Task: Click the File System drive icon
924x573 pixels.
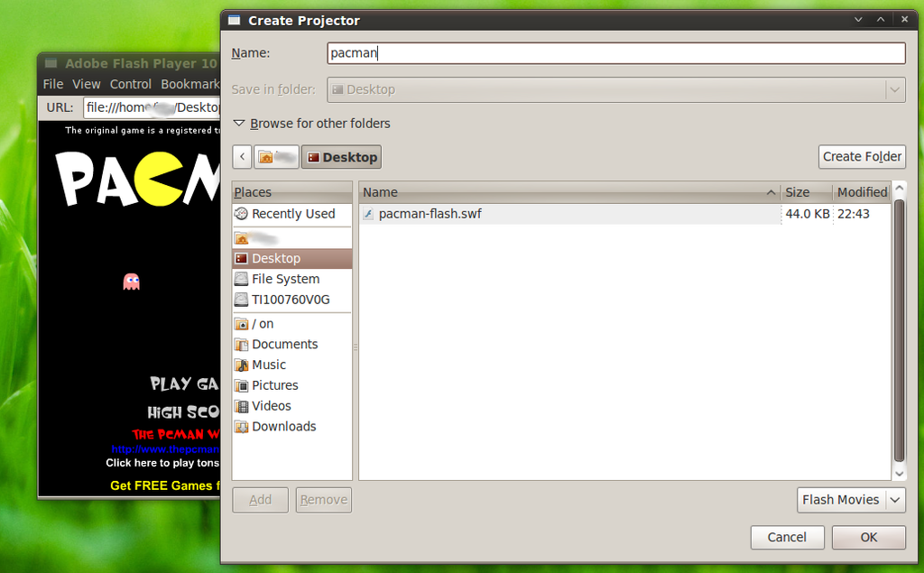Action: coord(241,279)
